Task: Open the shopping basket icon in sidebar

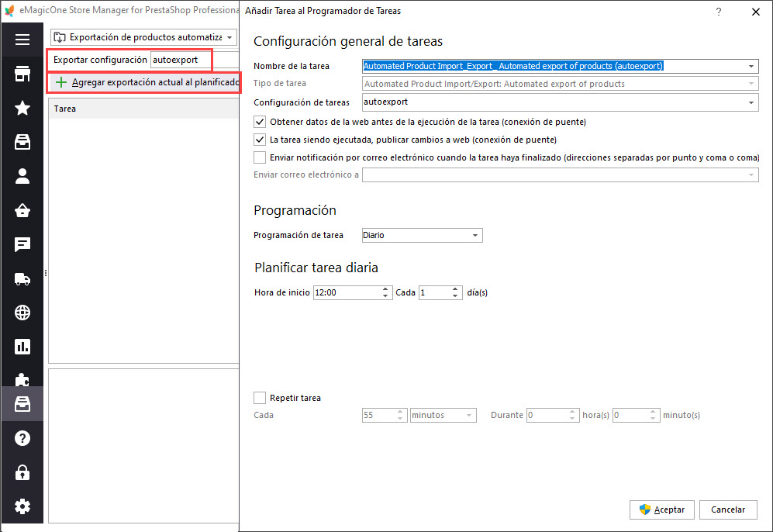Action: tap(22, 210)
